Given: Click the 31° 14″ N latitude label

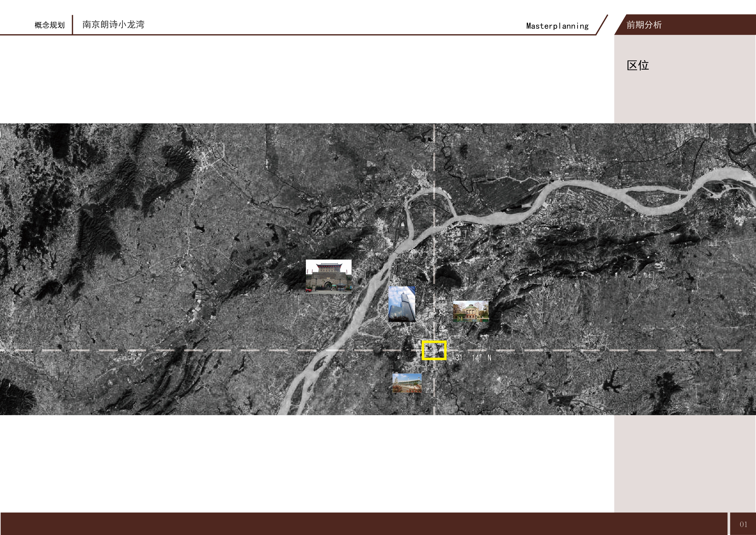Looking at the screenshot, I should pyautogui.click(x=473, y=358).
